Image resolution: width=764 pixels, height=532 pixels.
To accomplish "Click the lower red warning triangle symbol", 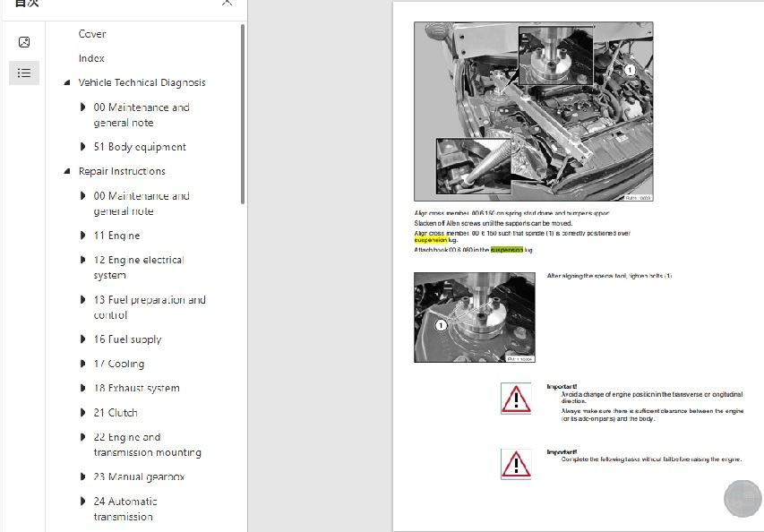I will [516, 464].
